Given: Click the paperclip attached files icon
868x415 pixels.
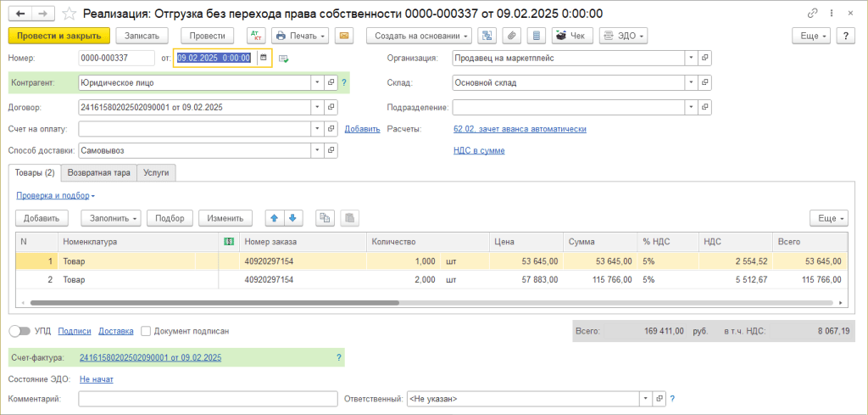Looking at the screenshot, I should (x=511, y=36).
